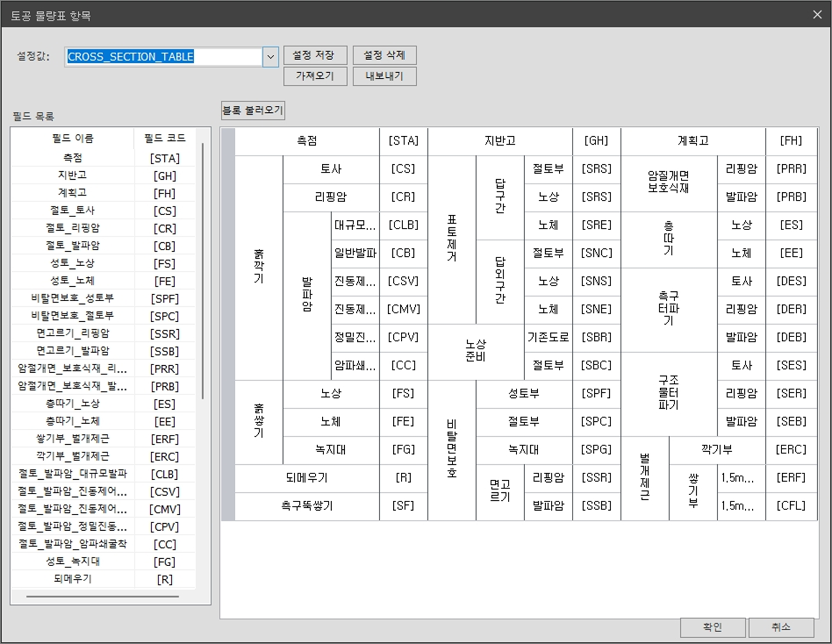Click the 암질개면 보호식재 table cell

669,183
